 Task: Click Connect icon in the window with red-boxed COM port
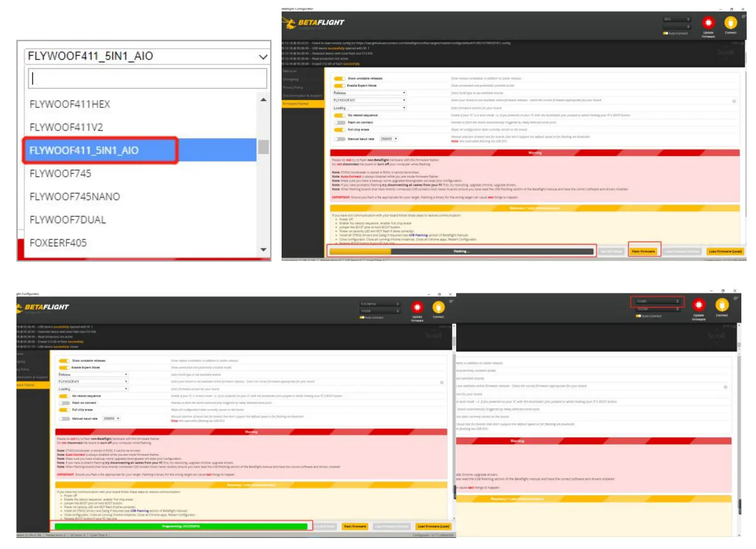coord(722,305)
